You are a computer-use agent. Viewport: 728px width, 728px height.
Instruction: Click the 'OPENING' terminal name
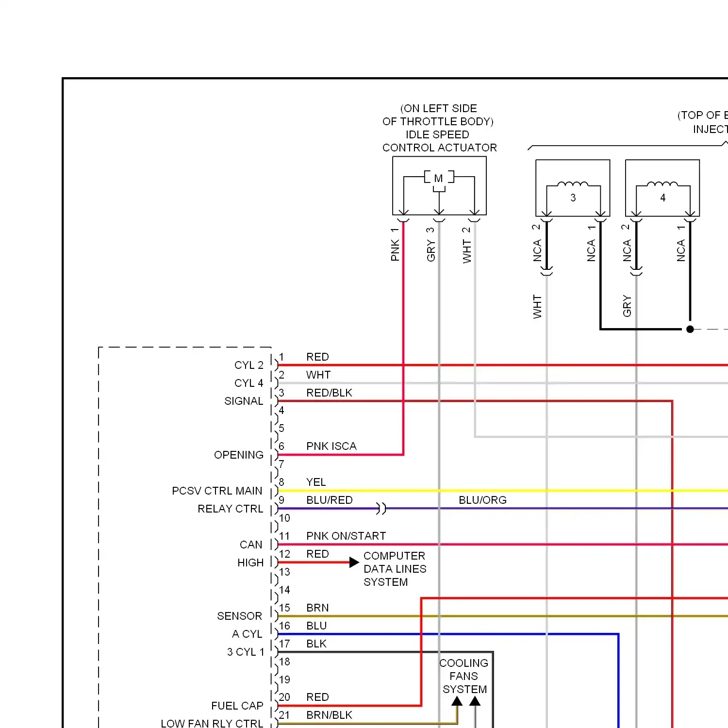coord(239,455)
